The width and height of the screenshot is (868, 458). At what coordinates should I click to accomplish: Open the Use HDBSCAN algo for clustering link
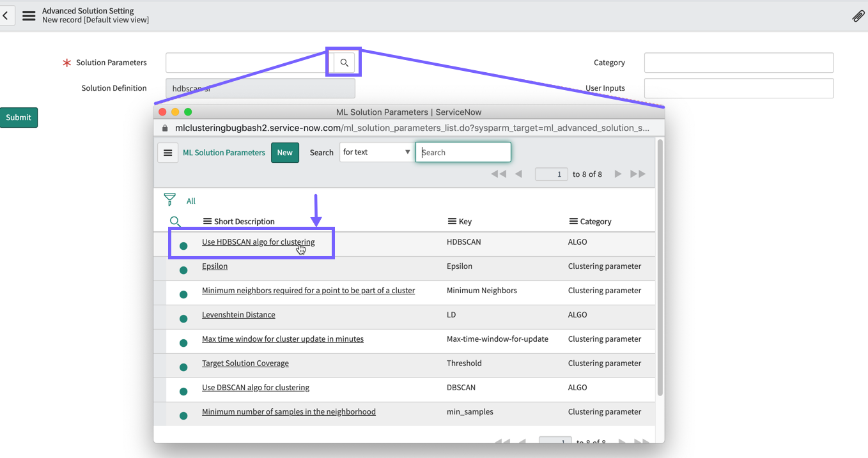[x=258, y=242]
